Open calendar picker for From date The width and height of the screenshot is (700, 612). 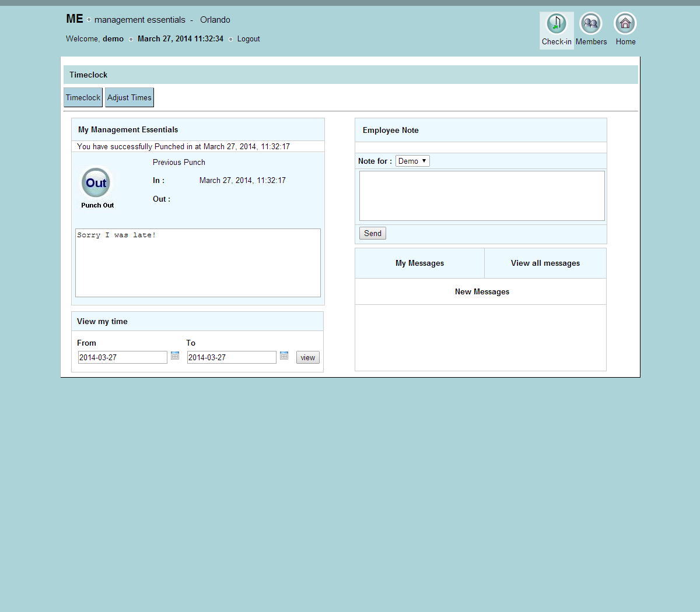coord(175,356)
